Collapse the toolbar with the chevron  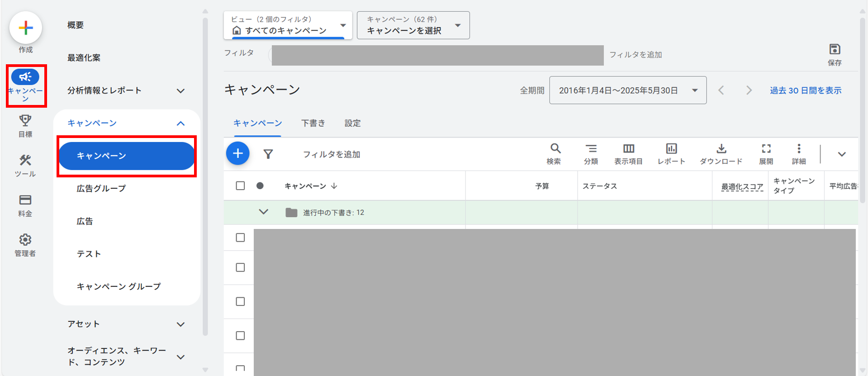[x=842, y=154]
